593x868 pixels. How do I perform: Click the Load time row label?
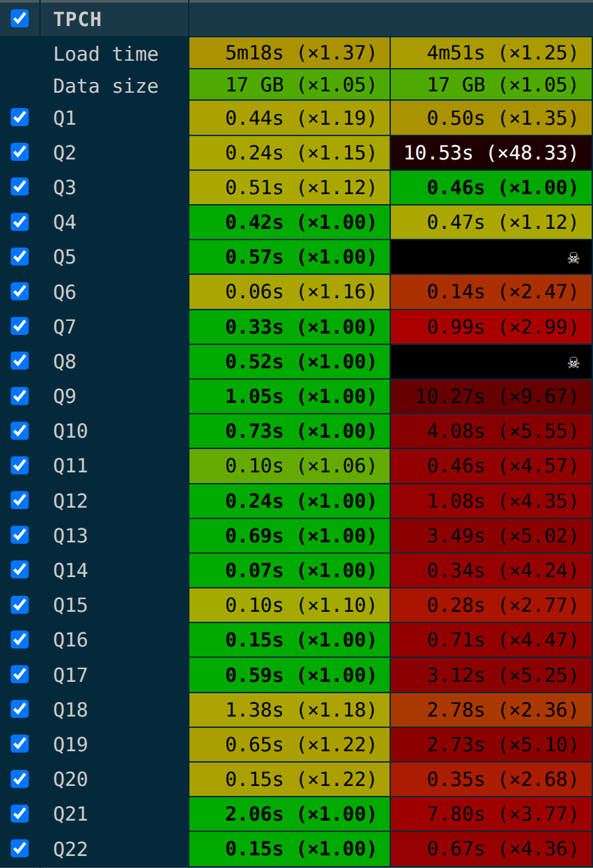(106, 54)
